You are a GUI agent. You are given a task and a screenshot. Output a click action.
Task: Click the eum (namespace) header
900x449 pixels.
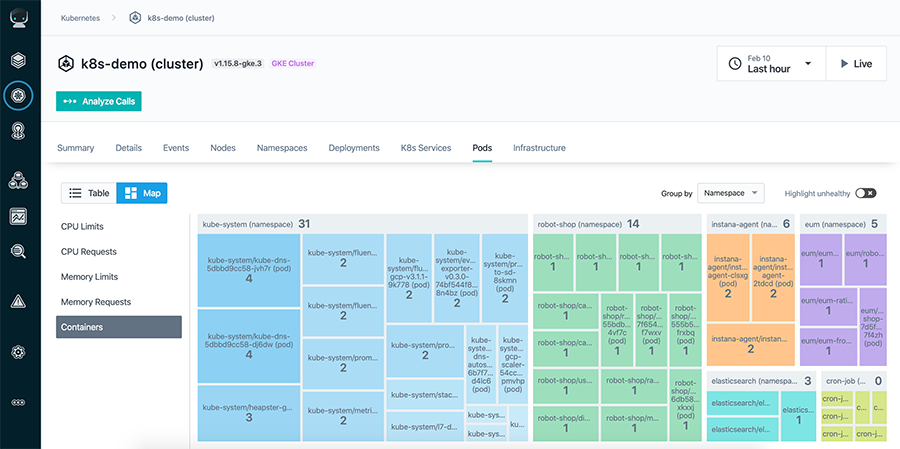click(x=843, y=224)
